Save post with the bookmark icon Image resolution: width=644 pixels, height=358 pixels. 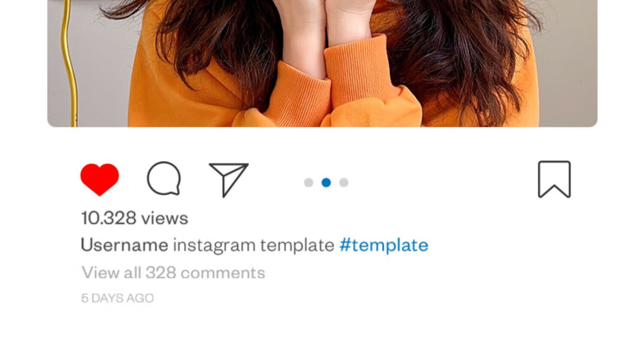tap(554, 179)
